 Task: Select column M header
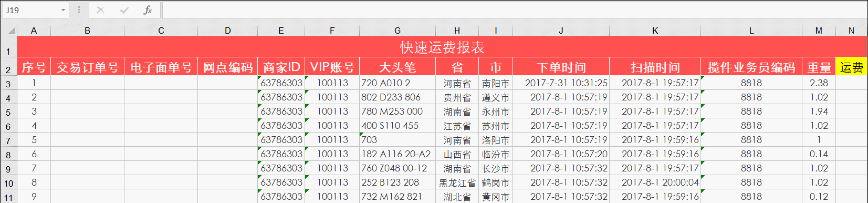[819, 31]
